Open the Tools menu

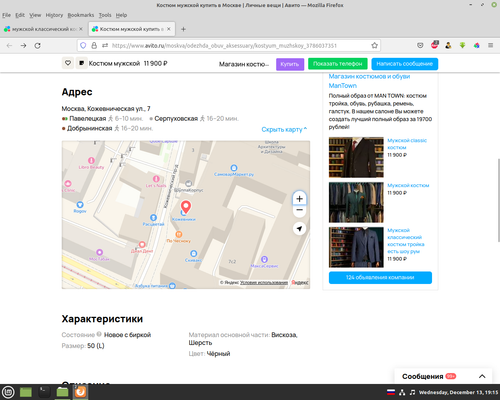pos(105,15)
